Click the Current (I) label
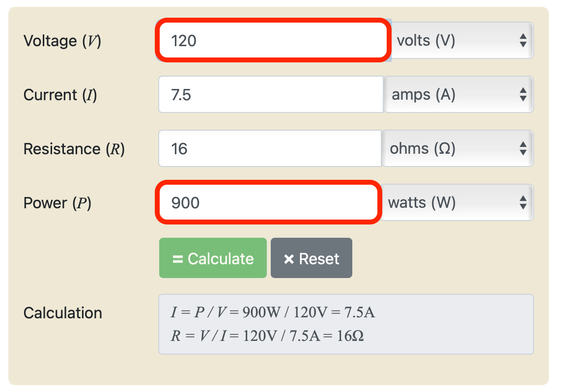Screen dimensions: 569x392 60,95
